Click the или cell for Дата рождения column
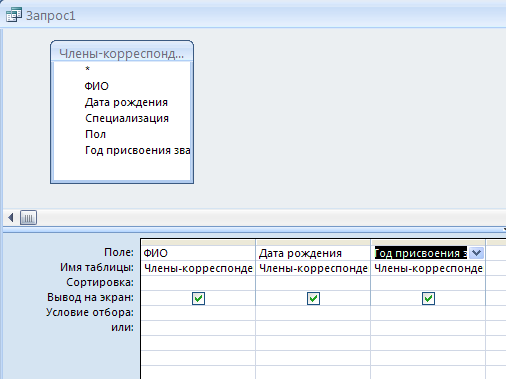This screenshot has height=379, width=506. tap(313, 328)
